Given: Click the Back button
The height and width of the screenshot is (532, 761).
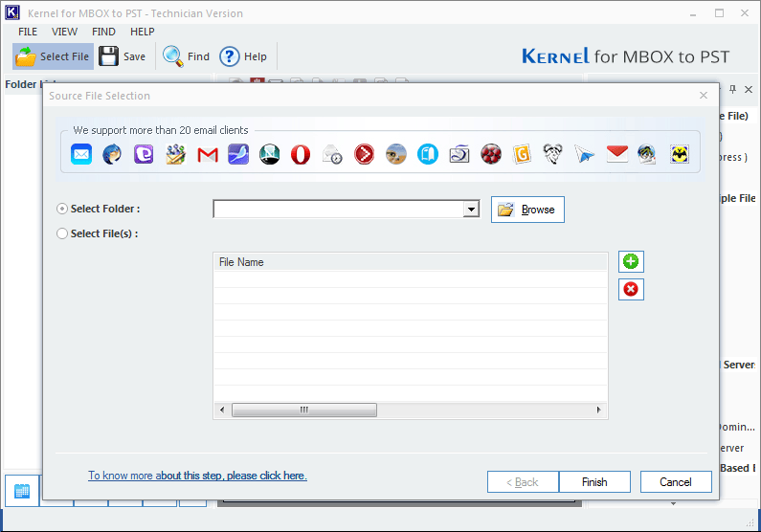Looking at the screenshot, I should click(x=523, y=482).
